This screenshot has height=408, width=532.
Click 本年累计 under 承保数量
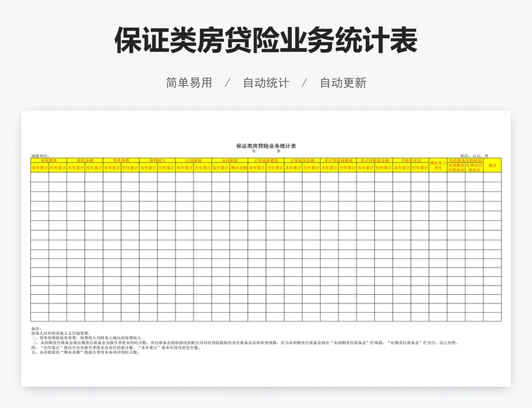tap(40, 168)
